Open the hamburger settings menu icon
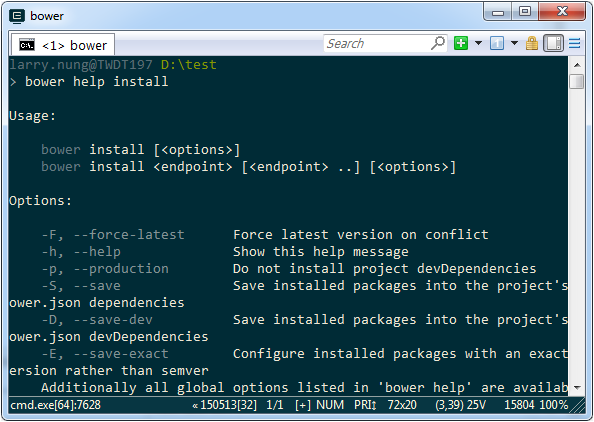 [575, 43]
